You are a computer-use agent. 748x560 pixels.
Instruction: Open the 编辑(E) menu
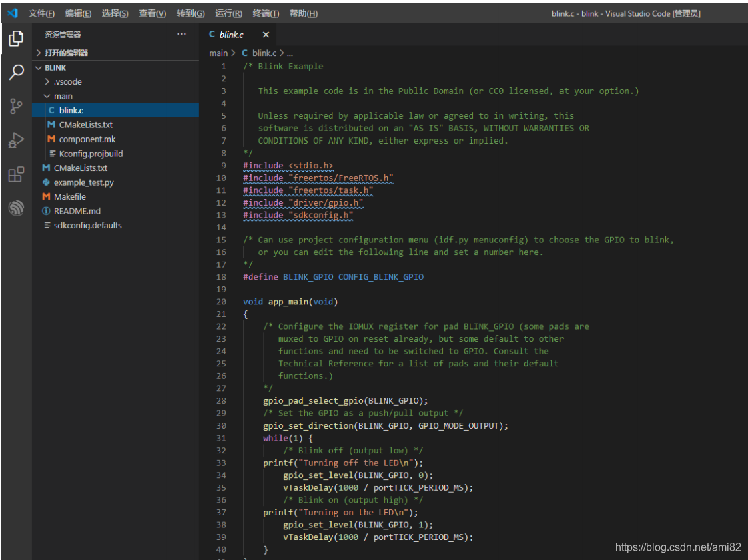tap(78, 13)
